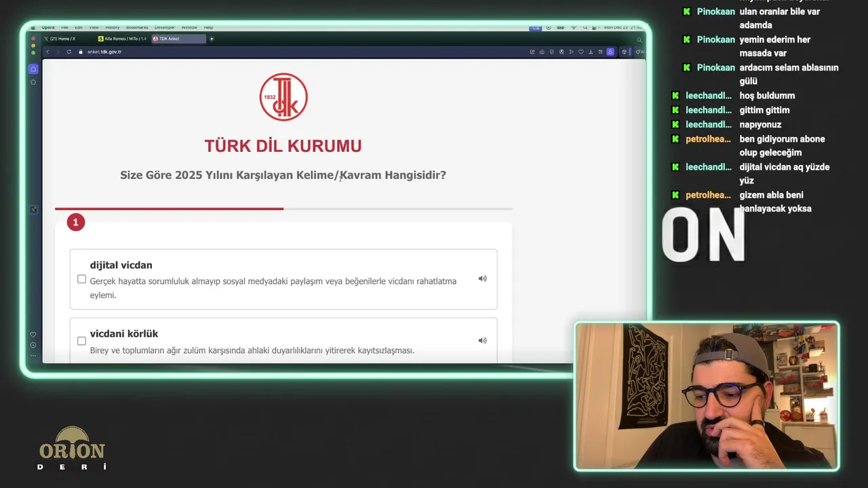
Task: Play audio for dijital vicdan option
Action: point(482,279)
